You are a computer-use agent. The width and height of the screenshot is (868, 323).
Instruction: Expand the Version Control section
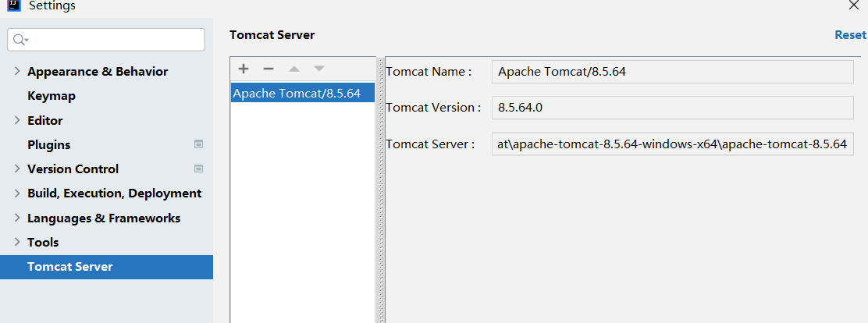[16, 169]
